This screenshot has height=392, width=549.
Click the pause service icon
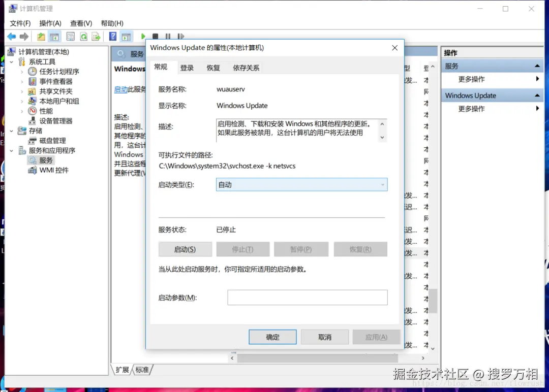coord(168,36)
